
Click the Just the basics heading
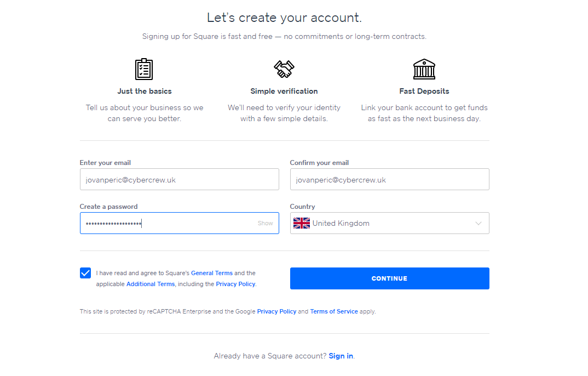tap(145, 91)
